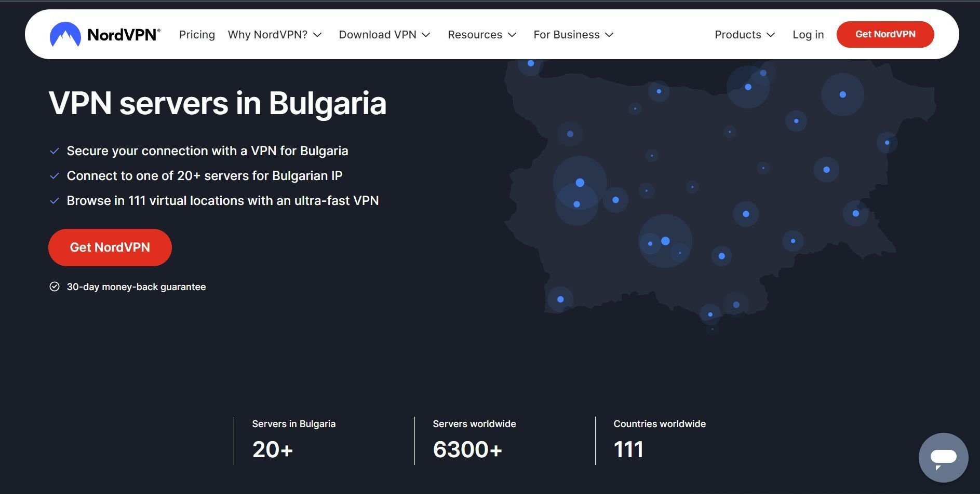Open the Pricing page

pyautogui.click(x=197, y=34)
